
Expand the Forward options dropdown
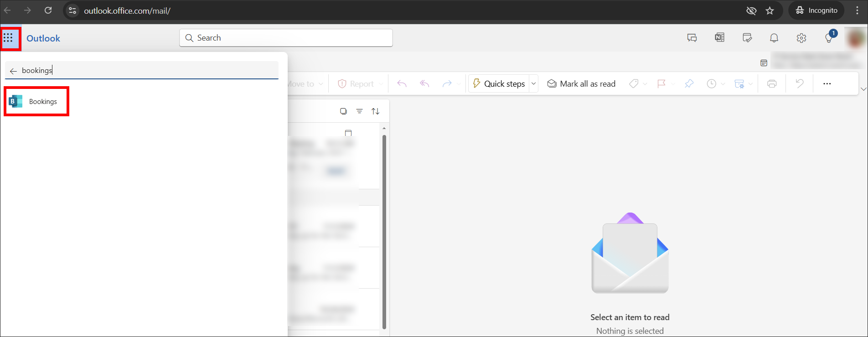(458, 84)
